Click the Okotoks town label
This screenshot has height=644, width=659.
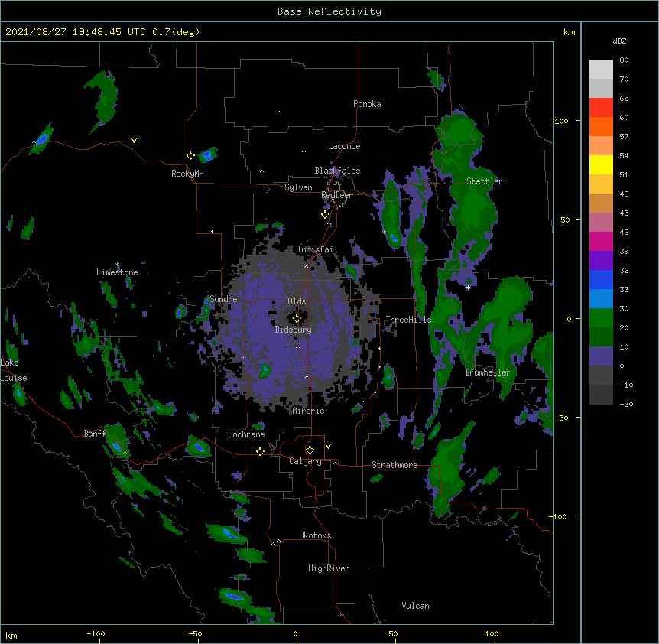point(315,535)
